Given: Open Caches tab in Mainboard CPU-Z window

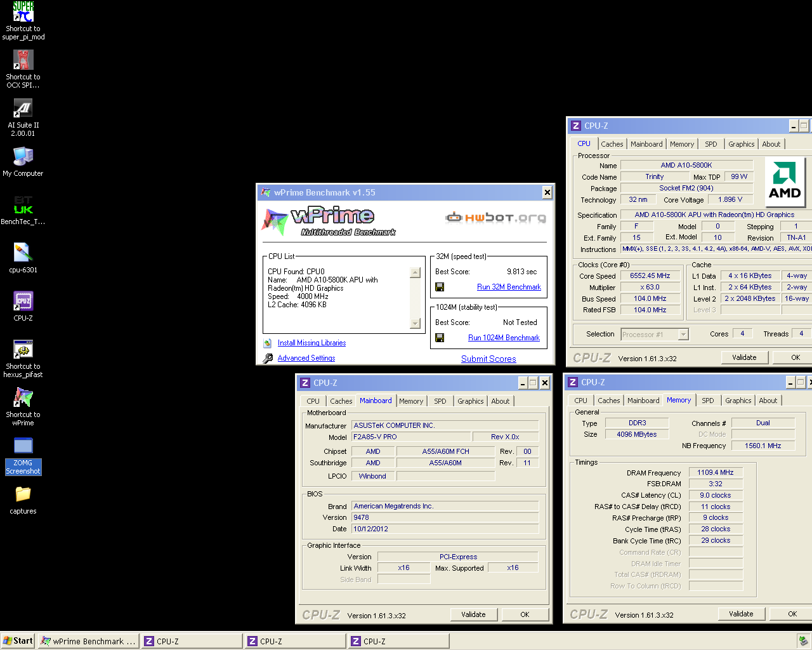Looking at the screenshot, I should click(x=341, y=401).
